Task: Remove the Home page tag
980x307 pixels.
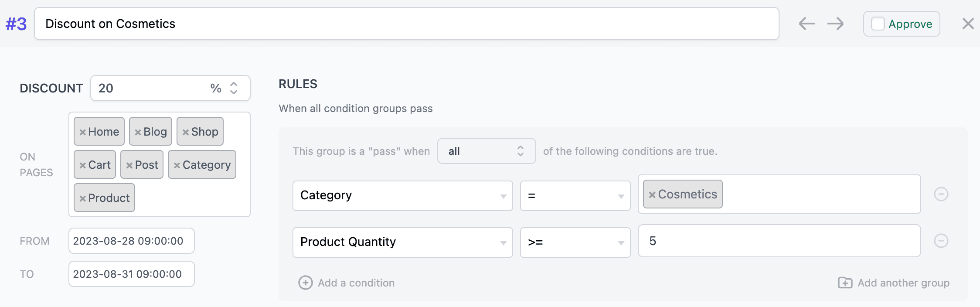Action: [82, 132]
